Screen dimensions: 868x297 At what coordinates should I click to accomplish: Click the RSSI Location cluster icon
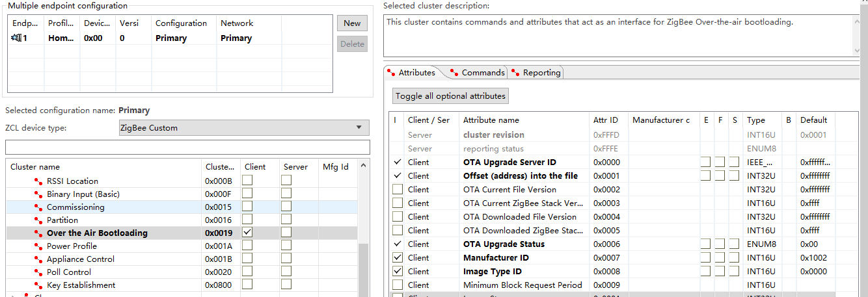38,181
